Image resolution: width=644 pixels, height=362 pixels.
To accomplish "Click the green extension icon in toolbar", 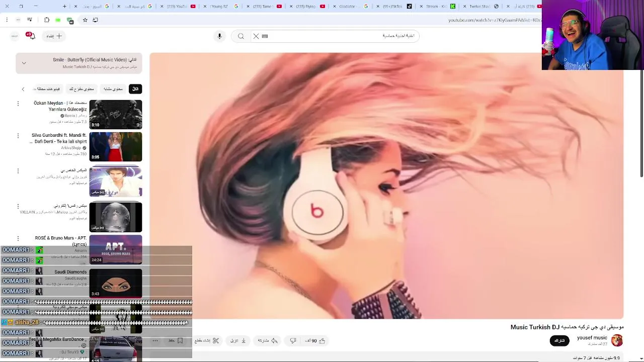I will (58, 20).
